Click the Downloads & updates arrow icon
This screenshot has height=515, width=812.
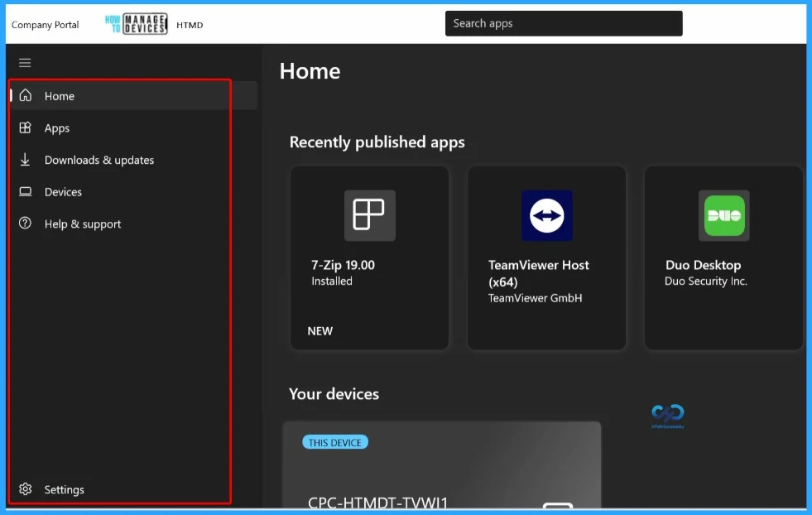click(25, 160)
